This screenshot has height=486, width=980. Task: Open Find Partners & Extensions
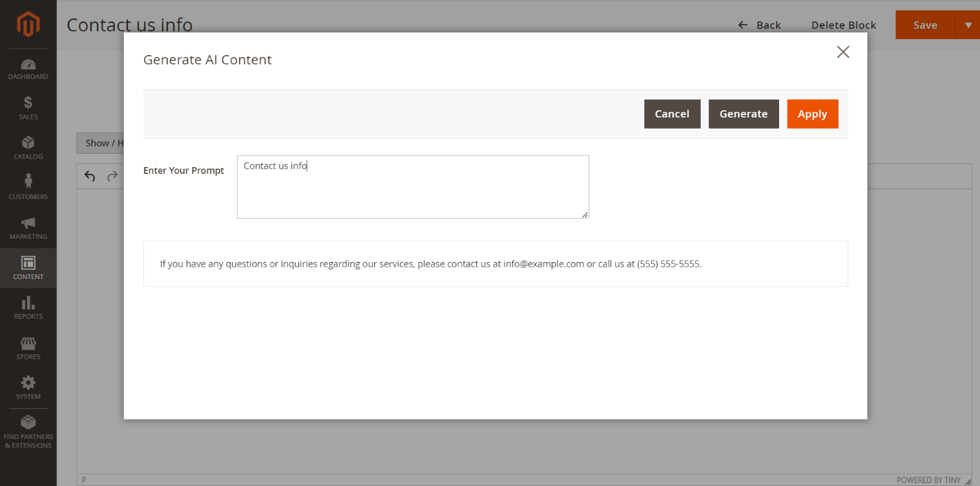[x=28, y=432]
